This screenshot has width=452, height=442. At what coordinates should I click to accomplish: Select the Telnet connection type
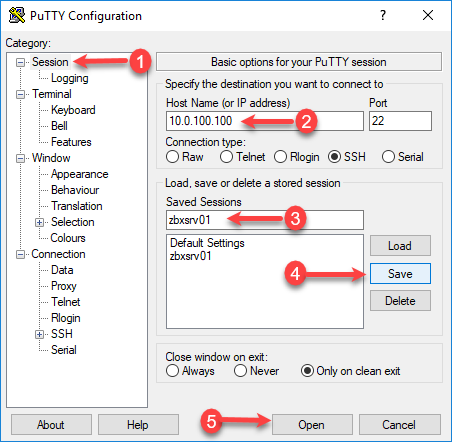tap(226, 157)
